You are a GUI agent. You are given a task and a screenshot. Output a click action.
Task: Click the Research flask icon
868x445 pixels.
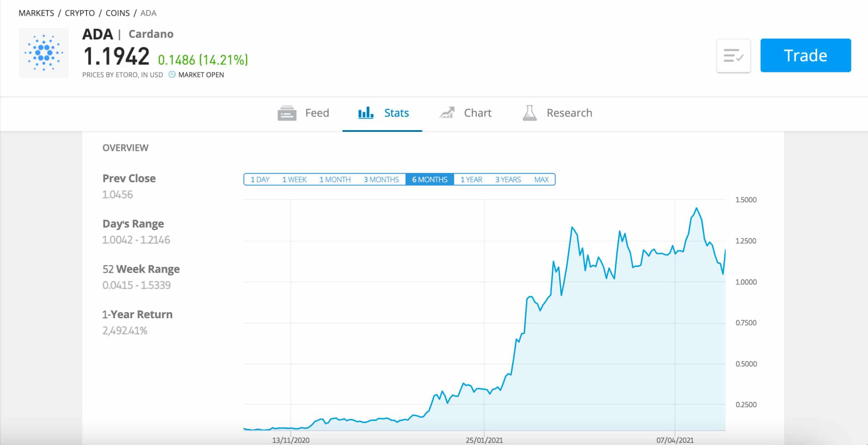point(530,113)
